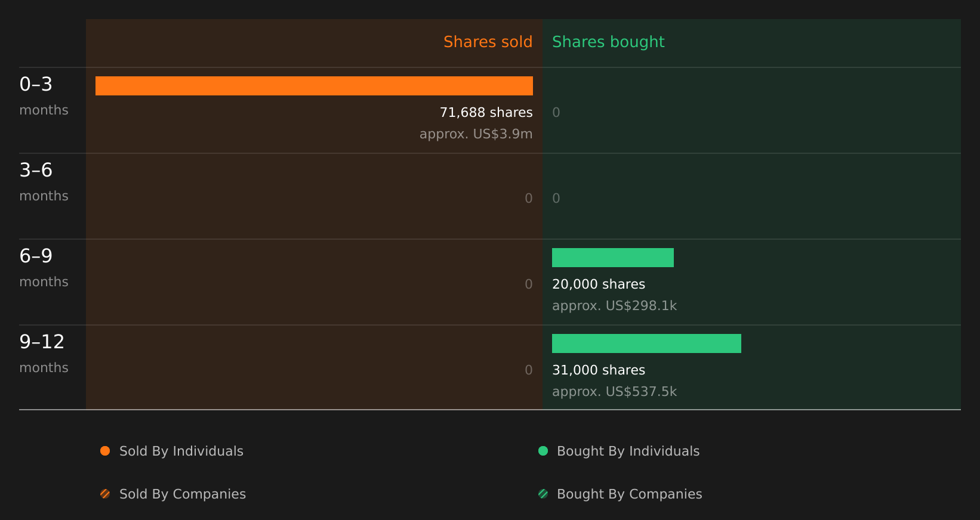980x520 pixels.
Task: Click the shares bought "0" in the 3–6 months row
Action: (x=556, y=198)
